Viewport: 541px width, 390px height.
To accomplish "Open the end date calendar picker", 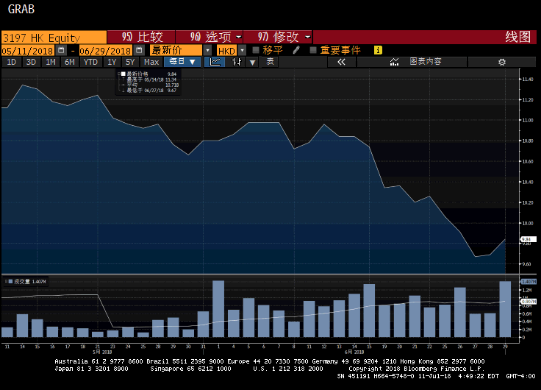I will 139,50.
